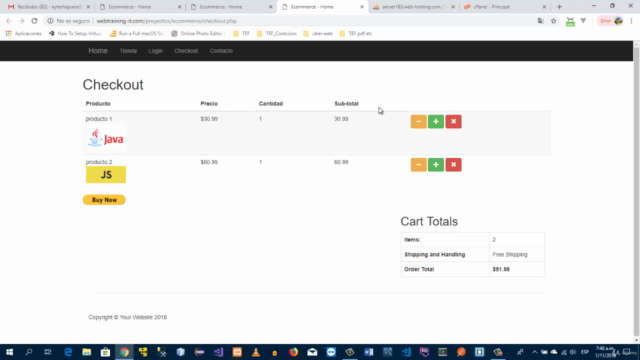Screen dimensions: 640x360
Task: Select Checkout in the navbar
Action: pos(186,51)
